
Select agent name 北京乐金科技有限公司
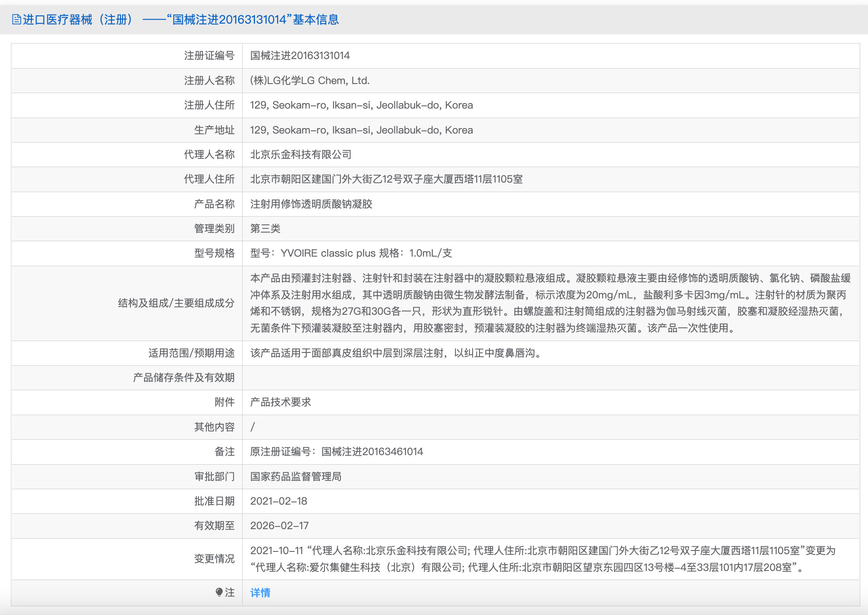(301, 154)
